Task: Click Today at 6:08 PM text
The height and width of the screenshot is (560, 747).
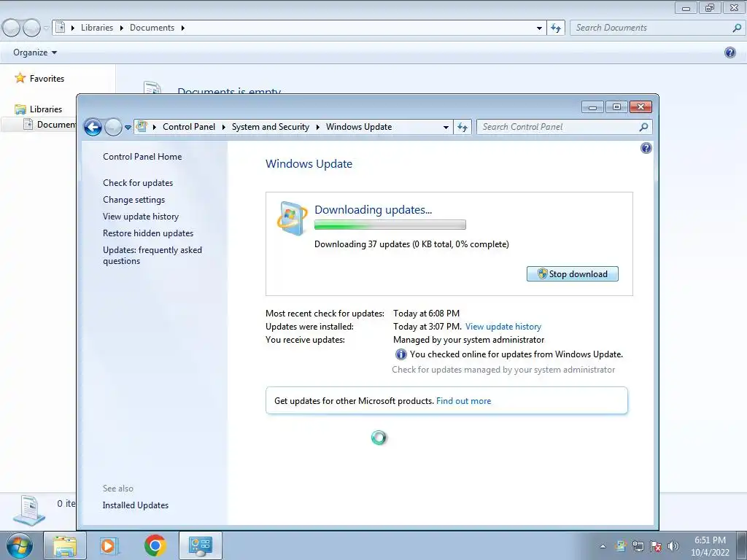Action: coord(426,314)
